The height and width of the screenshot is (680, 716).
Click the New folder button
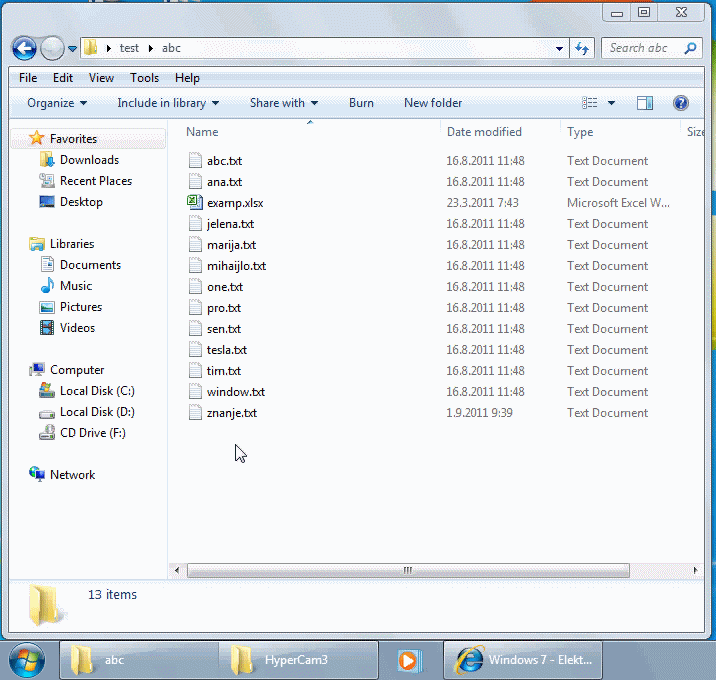click(x=432, y=103)
